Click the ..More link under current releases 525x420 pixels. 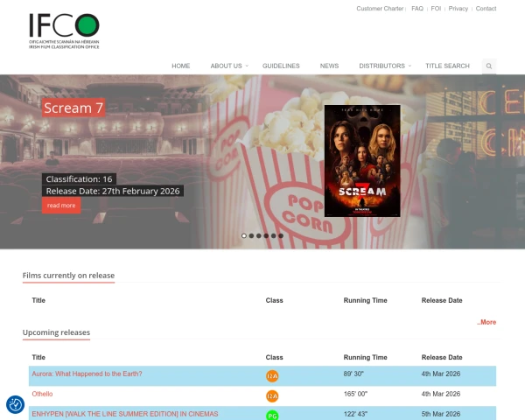point(486,322)
